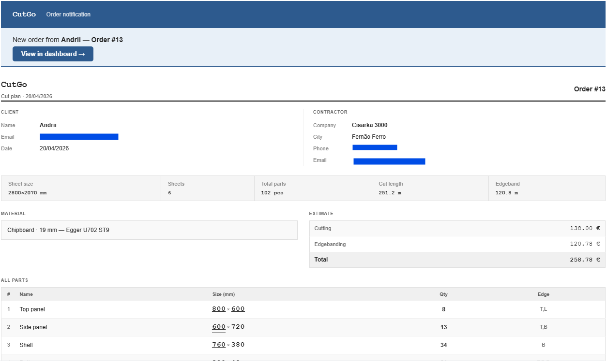This screenshot has height=364, width=607.
Task: Select the Side panel quantity 13
Action: (x=443, y=327)
